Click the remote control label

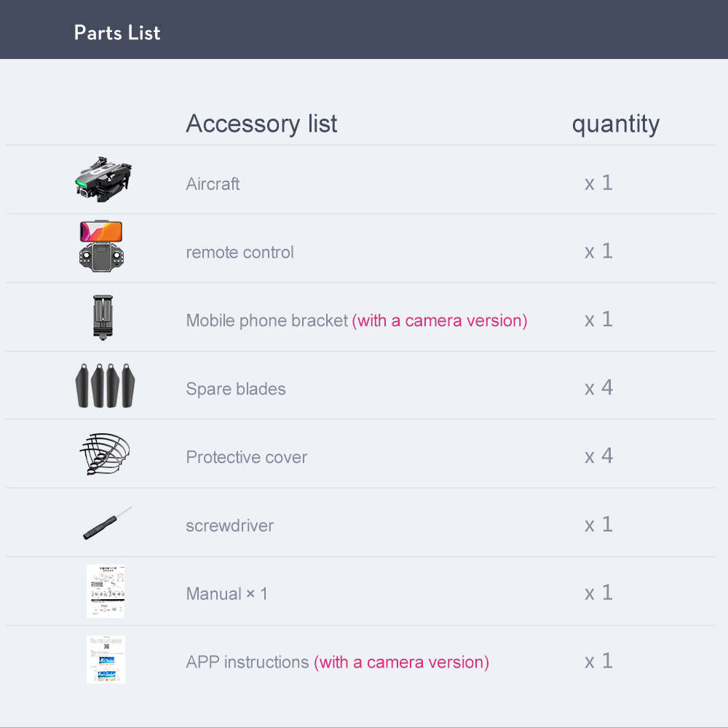(240, 252)
